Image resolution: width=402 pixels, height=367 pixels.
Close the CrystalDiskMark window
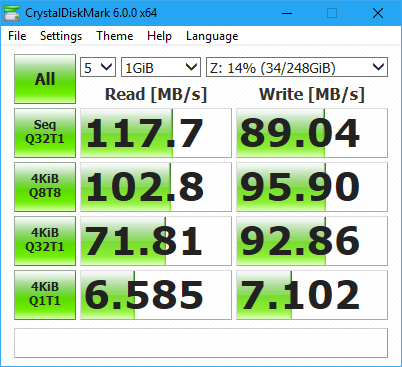(378, 13)
